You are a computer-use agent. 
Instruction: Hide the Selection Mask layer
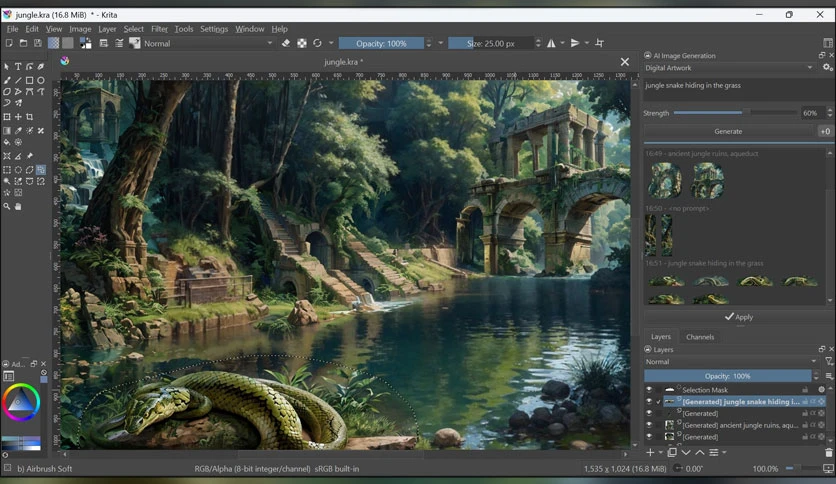(x=649, y=390)
